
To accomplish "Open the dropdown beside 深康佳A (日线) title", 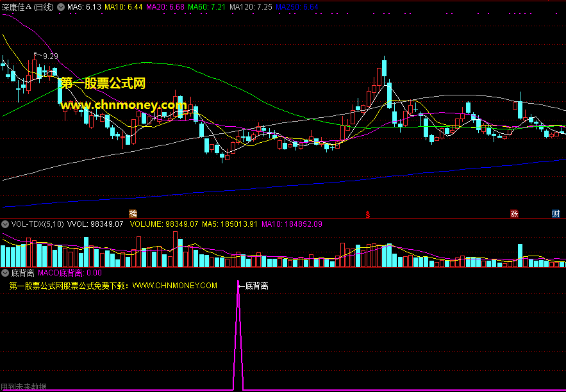I will coord(61,7).
